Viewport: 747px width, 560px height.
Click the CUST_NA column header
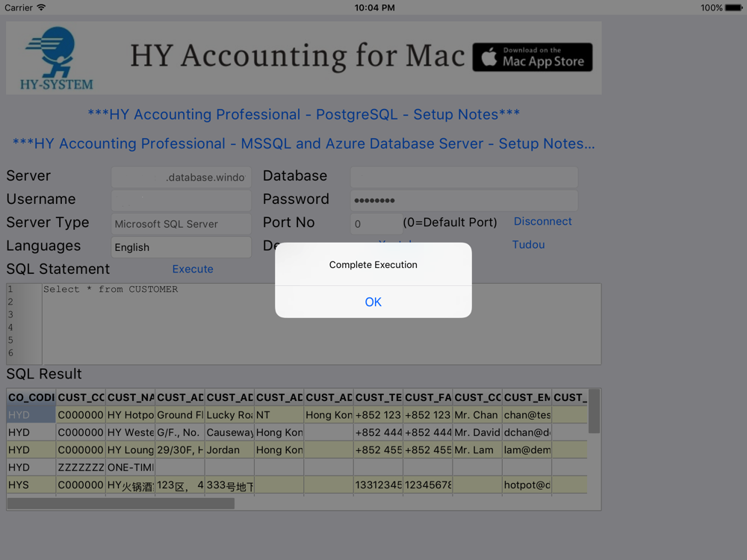(x=131, y=398)
